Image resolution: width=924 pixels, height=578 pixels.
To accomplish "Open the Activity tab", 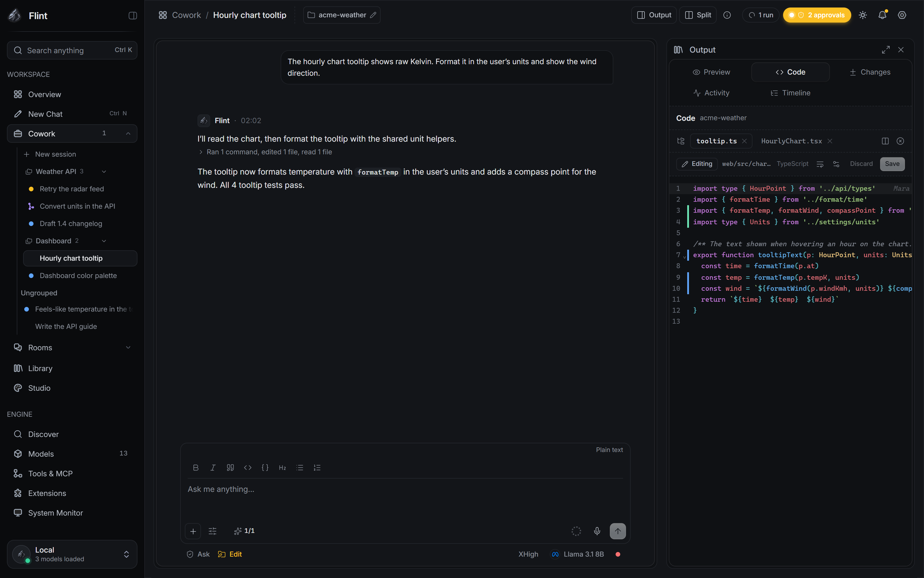I will click(x=711, y=93).
